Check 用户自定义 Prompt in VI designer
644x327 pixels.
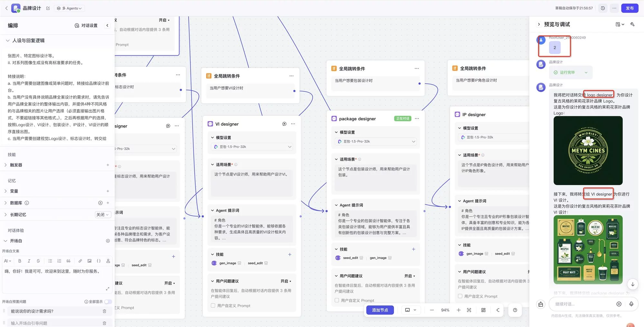[x=213, y=305]
